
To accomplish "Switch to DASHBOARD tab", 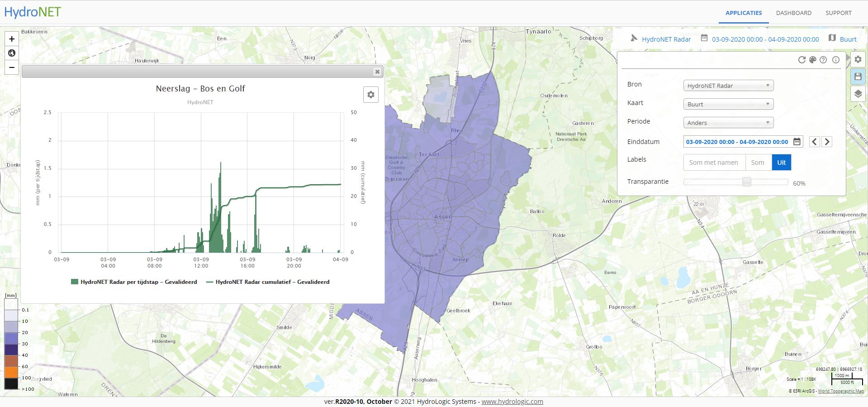I will (x=794, y=13).
